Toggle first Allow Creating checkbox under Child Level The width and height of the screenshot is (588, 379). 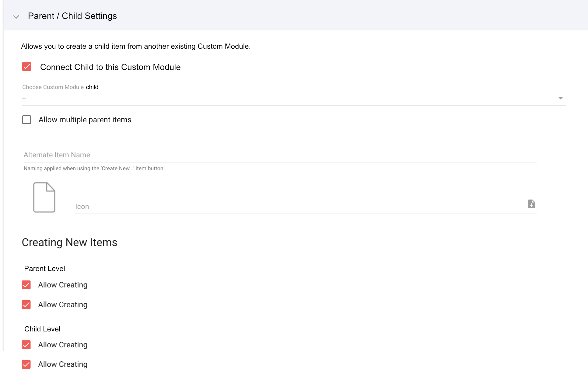pyautogui.click(x=26, y=345)
